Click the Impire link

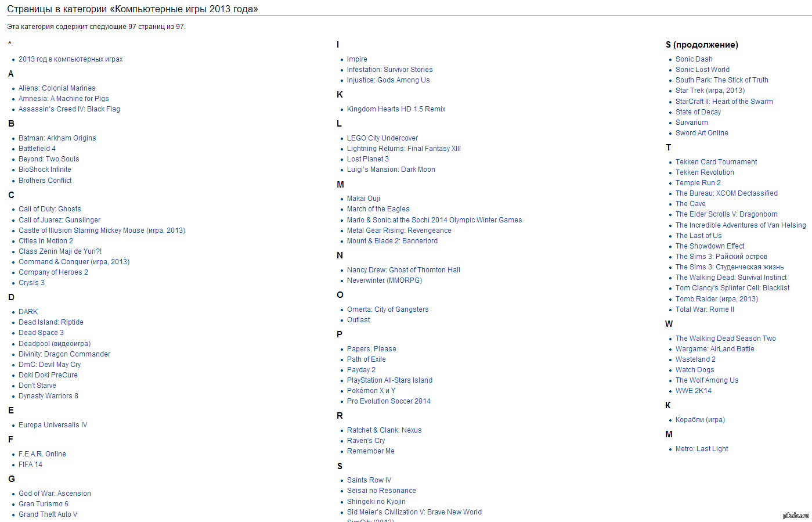(x=357, y=59)
